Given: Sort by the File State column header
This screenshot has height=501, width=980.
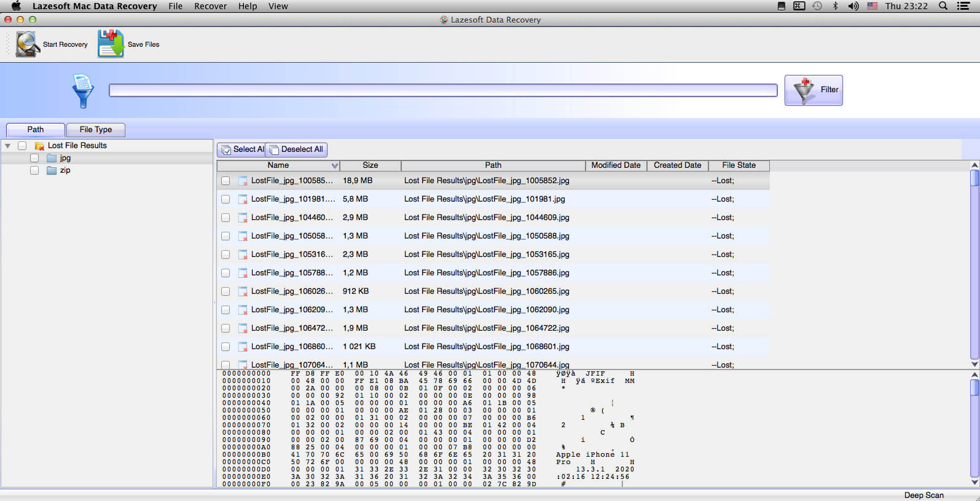Looking at the screenshot, I should [739, 165].
